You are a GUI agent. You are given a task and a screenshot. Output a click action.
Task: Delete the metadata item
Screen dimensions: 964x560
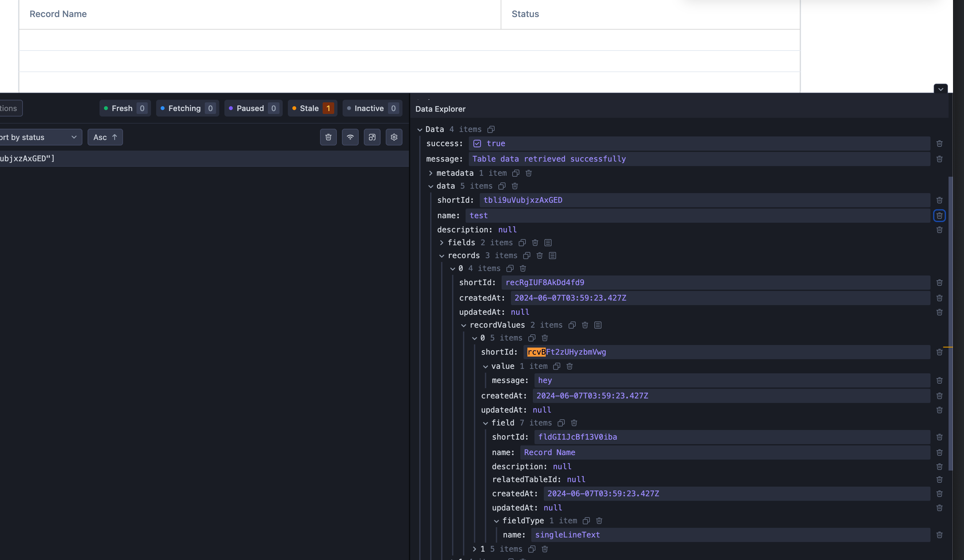point(529,173)
